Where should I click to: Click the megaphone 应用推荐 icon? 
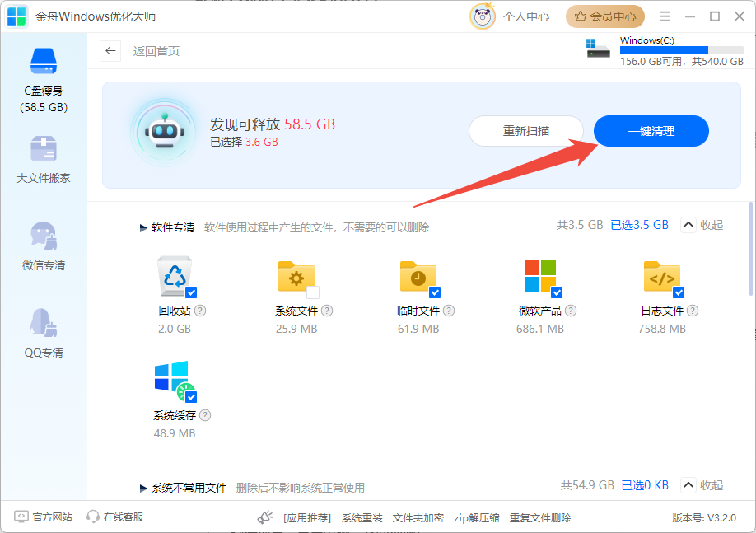[264, 517]
